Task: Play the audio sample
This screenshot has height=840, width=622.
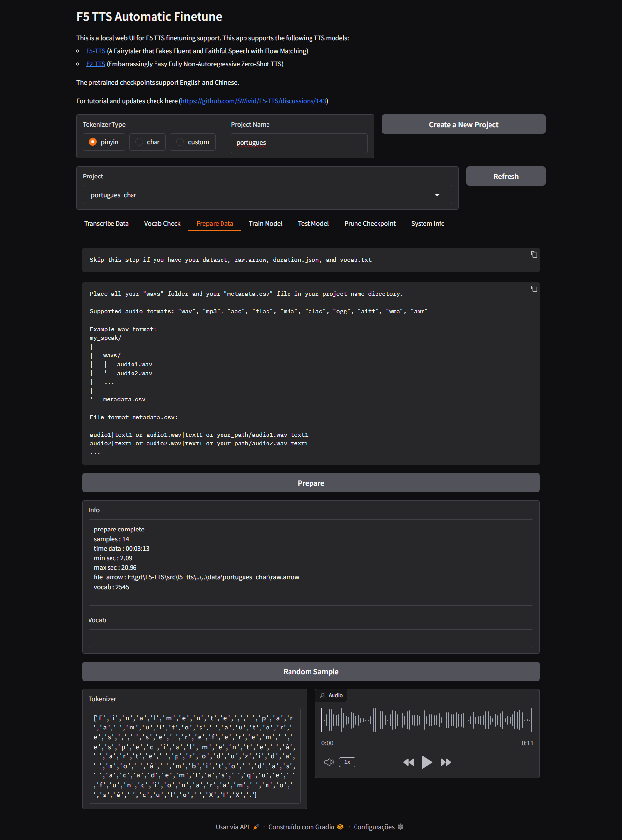Action: tap(427, 762)
